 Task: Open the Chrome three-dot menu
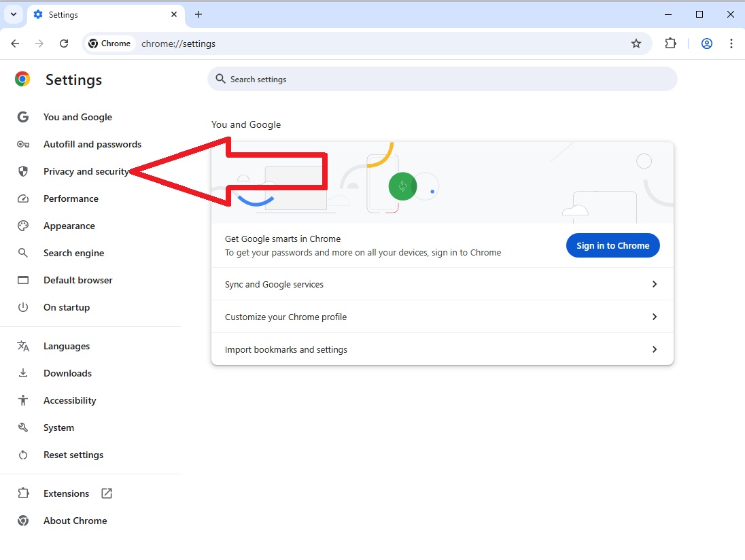click(x=731, y=43)
